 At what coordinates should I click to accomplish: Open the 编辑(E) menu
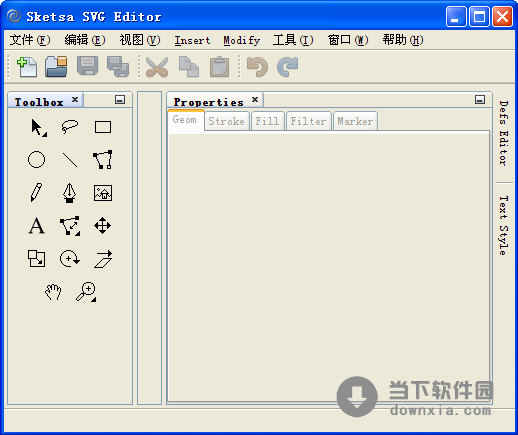(85, 40)
